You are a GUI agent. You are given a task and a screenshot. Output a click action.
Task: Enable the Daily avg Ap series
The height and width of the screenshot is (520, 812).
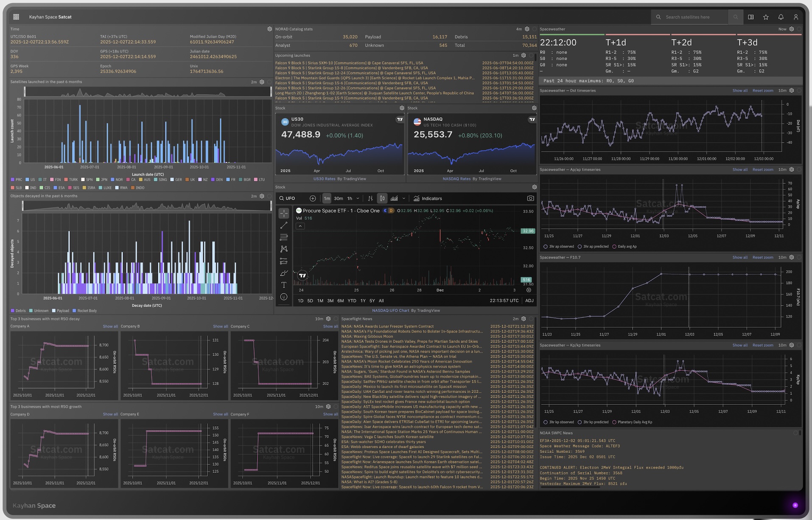point(614,246)
